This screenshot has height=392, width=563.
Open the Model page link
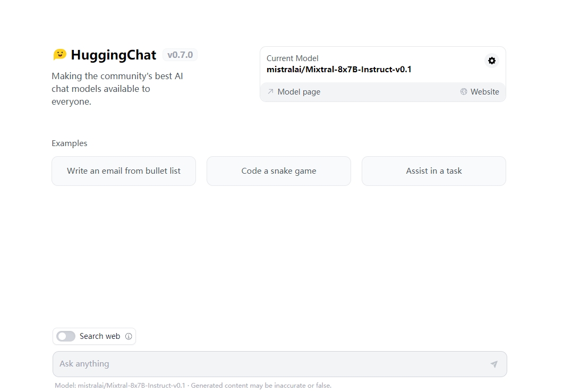tap(298, 92)
